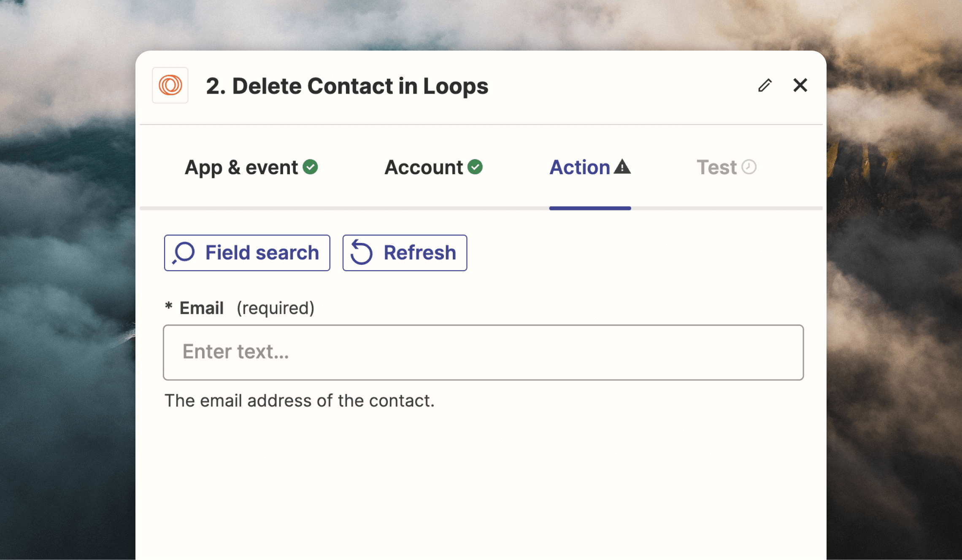Close the Delete Contact step panel
The height and width of the screenshot is (560, 962).
800,85
